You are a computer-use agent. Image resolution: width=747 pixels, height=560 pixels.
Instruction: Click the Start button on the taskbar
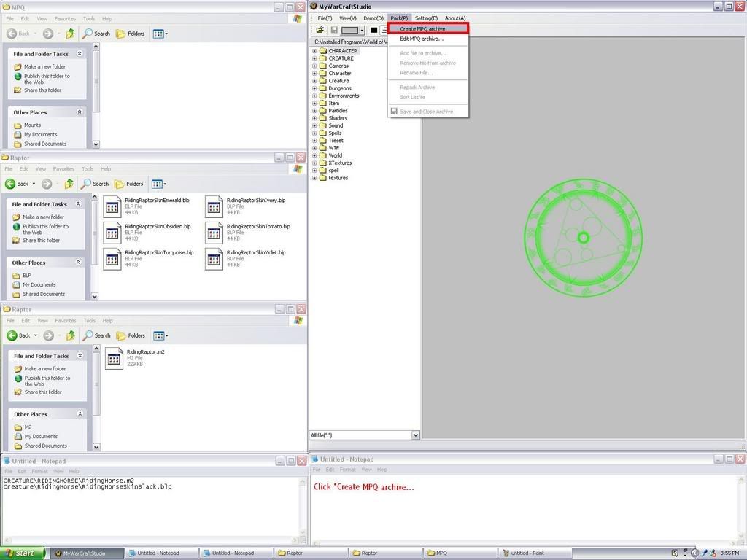(x=23, y=553)
